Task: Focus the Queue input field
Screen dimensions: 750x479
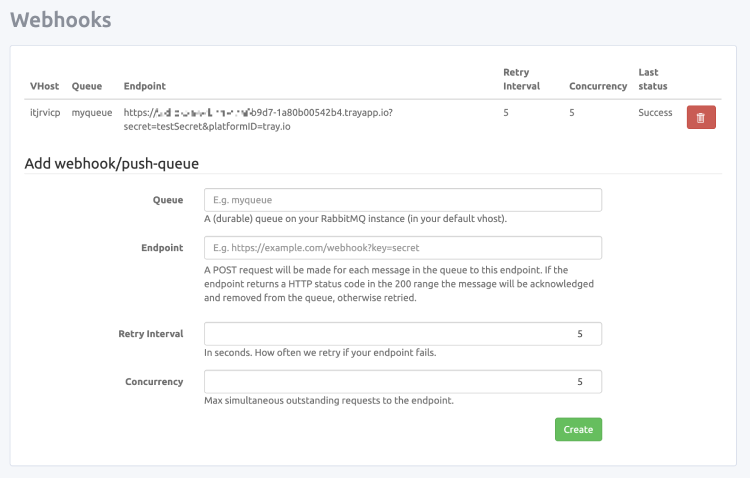Action: point(402,200)
